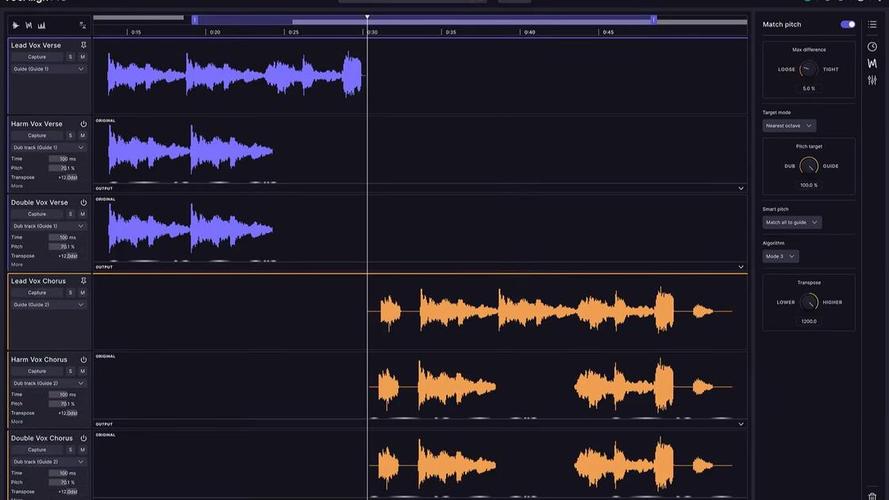The image size is (889, 500).
Task: Click the trash delete icon in sidebar
Action: 872,496
